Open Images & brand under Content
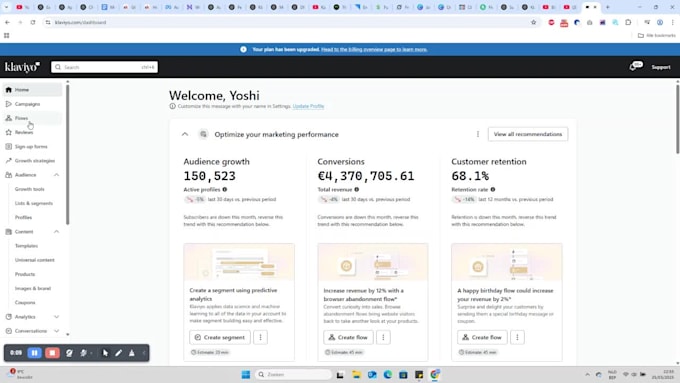Screen dimensions: 680x383 point(33,288)
